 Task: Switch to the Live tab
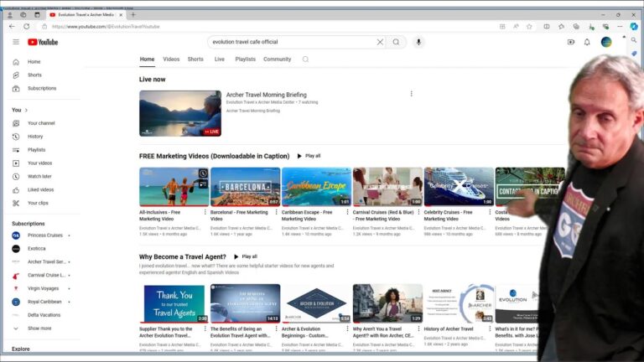(x=220, y=59)
